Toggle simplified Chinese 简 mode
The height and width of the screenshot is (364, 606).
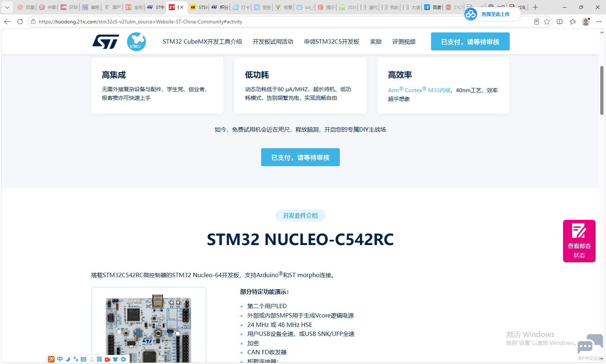tap(99, 359)
